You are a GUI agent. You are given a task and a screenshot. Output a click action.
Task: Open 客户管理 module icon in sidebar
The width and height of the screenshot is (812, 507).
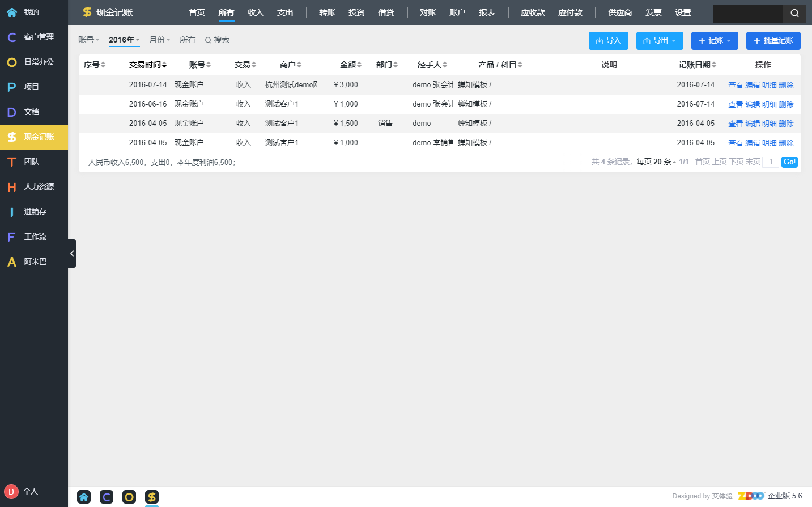click(11, 37)
